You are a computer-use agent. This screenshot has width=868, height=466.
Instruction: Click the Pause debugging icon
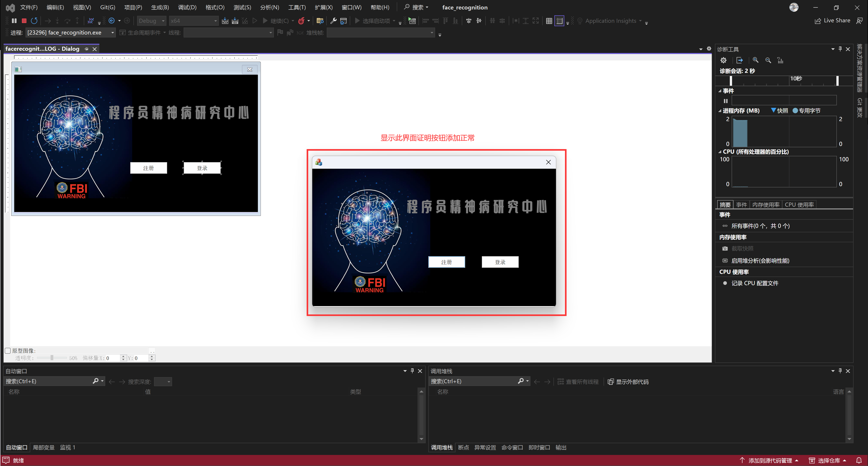coord(14,21)
